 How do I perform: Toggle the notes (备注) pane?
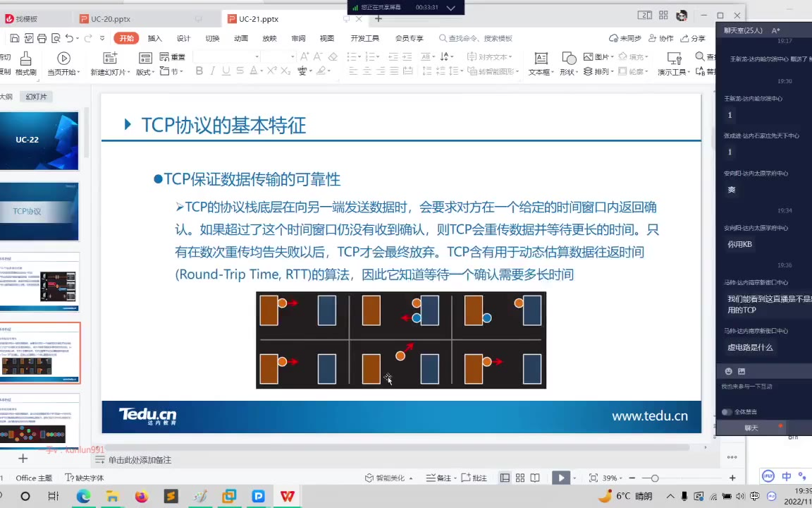(x=438, y=478)
